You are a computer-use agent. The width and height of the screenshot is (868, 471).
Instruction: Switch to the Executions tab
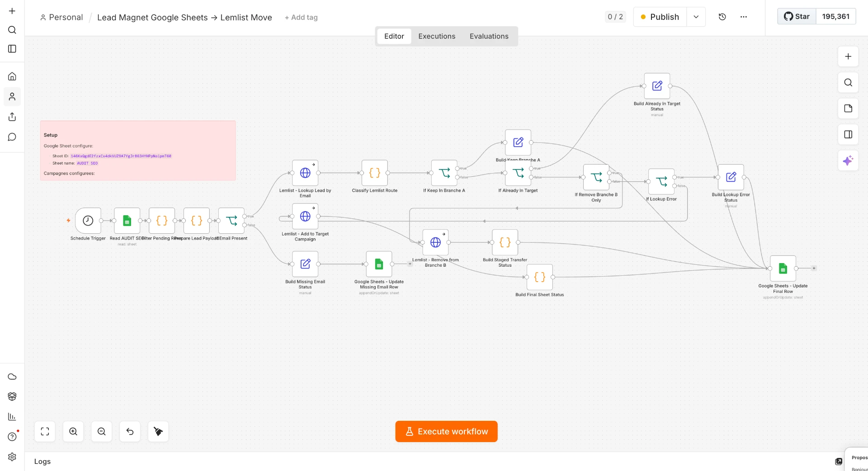(x=437, y=36)
